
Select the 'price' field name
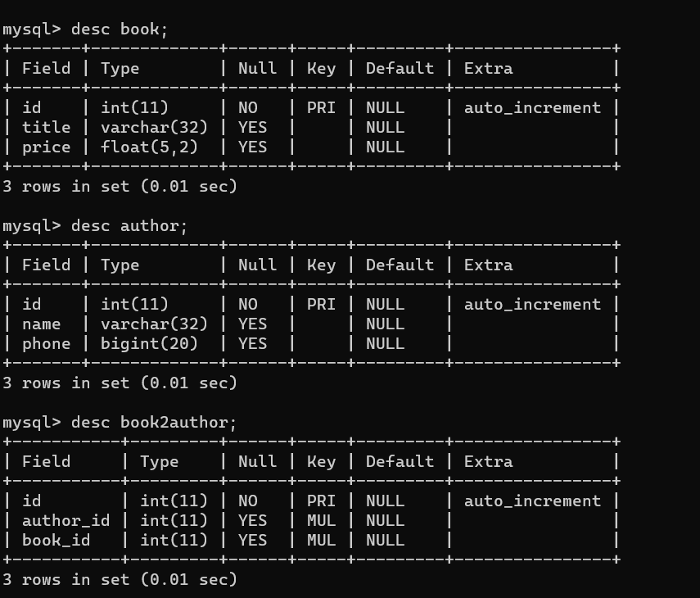pos(47,147)
